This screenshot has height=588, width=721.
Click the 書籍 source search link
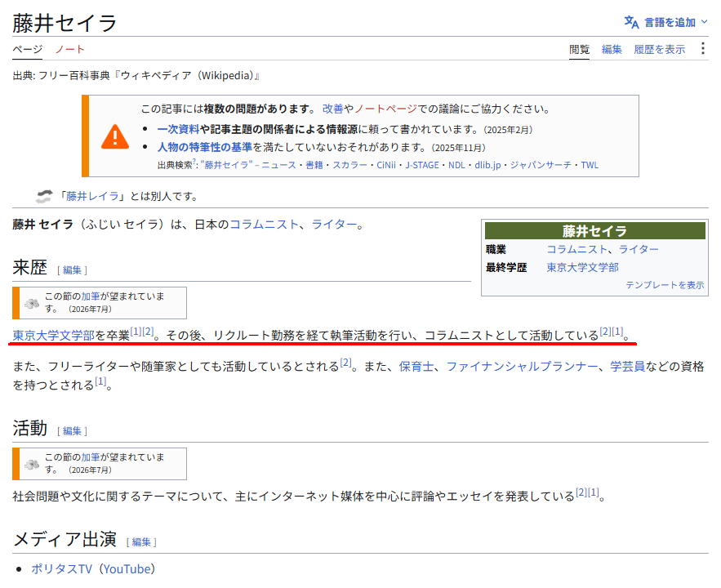[314, 165]
